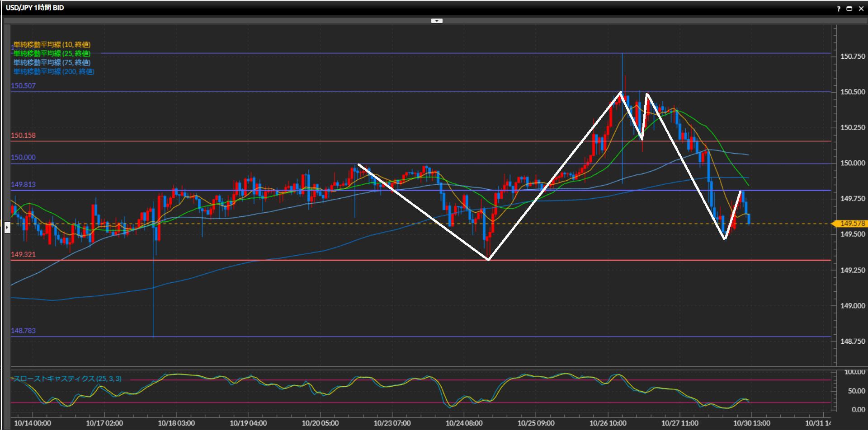Select the 単純移動平均線 (10, 終値) indicator label
Image resolution: width=868 pixels, height=430 pixels.
(52, 45)
